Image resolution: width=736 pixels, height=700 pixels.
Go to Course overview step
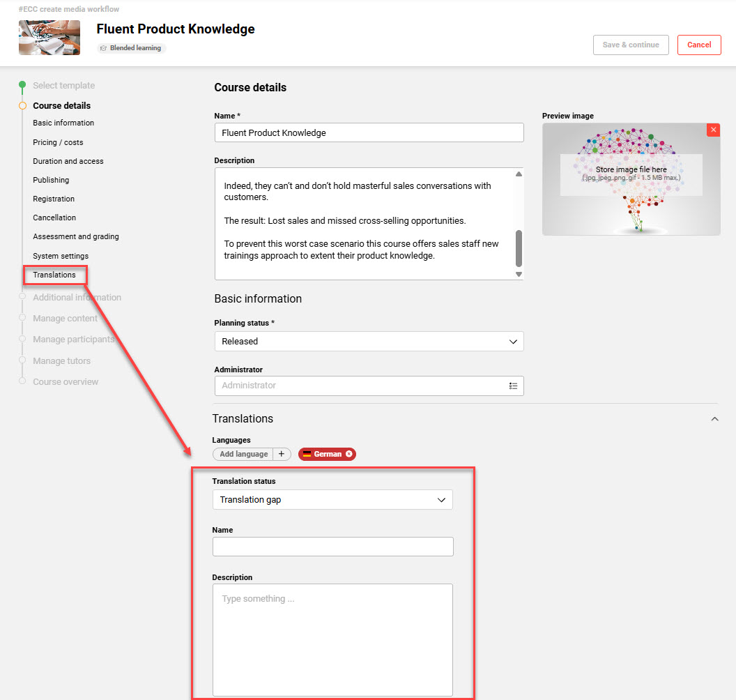[66, 381]
